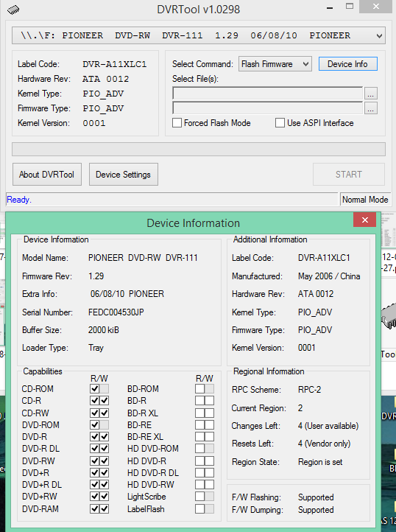The image size is (396, 532).
Task: Click '4 (User available)' changes left value
Action: point(328,426)
